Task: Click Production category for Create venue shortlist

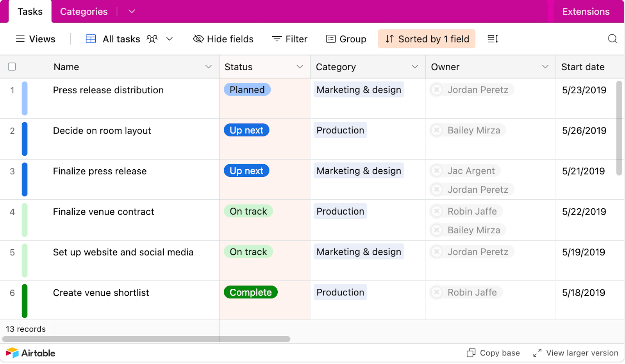Action: click(x=340, y=292)
